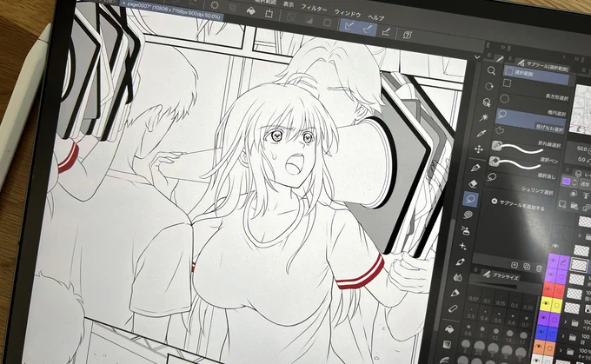Click the chevron above the tool palette
The image size is (591, 364).
pos(477,57)
